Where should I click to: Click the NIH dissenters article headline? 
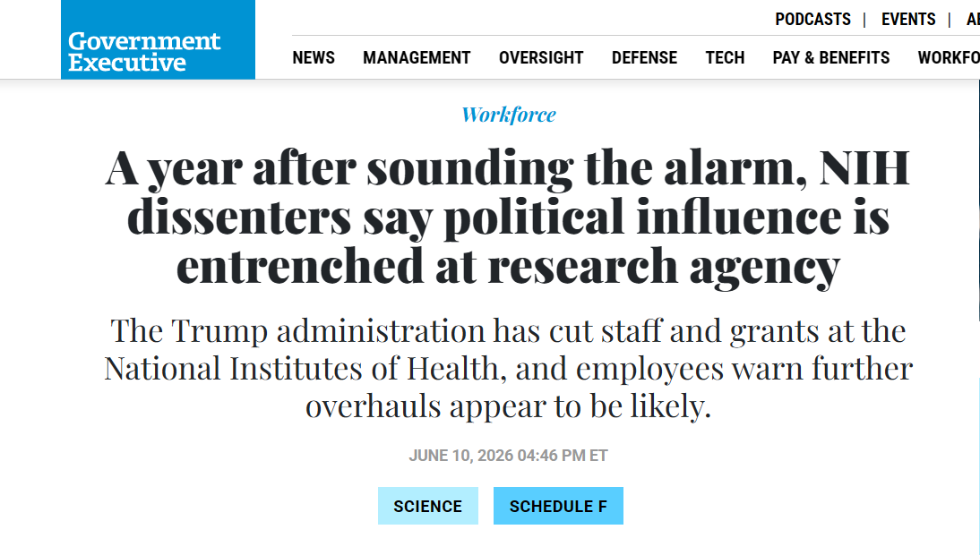pyautogui.click(x=508, y=217)
